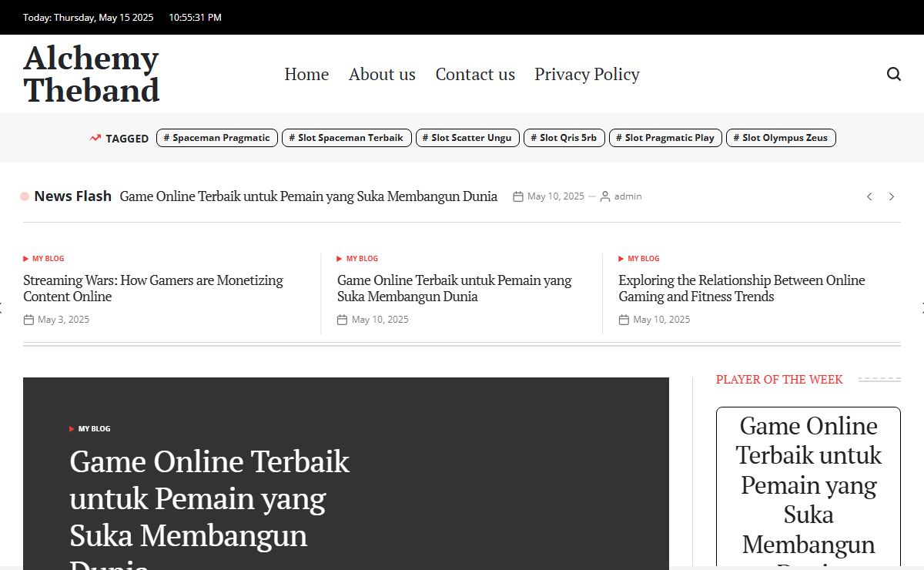This screenshot has width=924, height=570.
Task: Open Home menu item
Action: click(x=306, y=74)
